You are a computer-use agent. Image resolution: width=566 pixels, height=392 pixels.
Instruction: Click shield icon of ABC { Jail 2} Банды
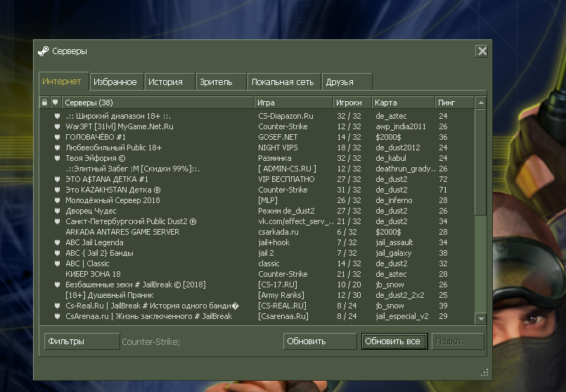coord(57,253)
